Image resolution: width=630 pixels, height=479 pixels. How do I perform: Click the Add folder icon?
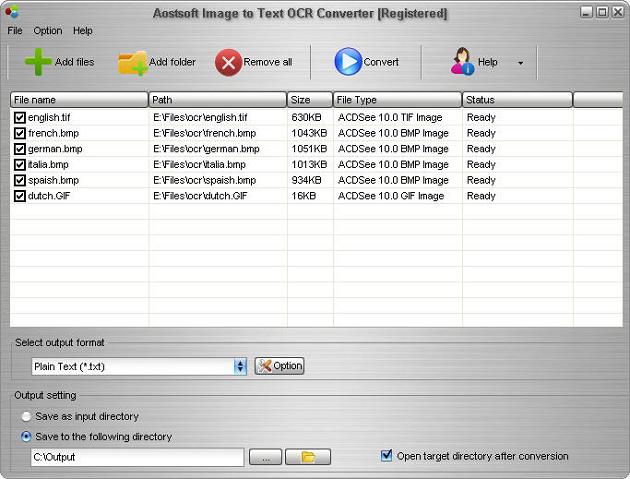(x=133, y=63)
